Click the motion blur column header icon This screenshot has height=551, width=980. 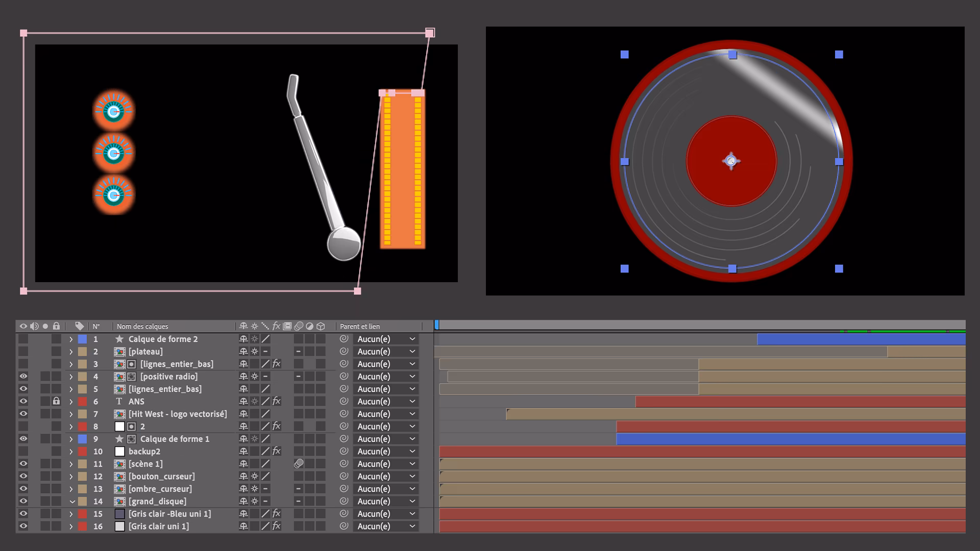[x=299, y=326]
